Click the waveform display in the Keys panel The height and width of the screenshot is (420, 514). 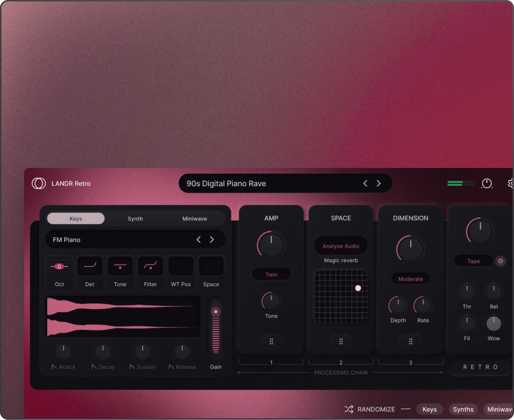point(123,317)
